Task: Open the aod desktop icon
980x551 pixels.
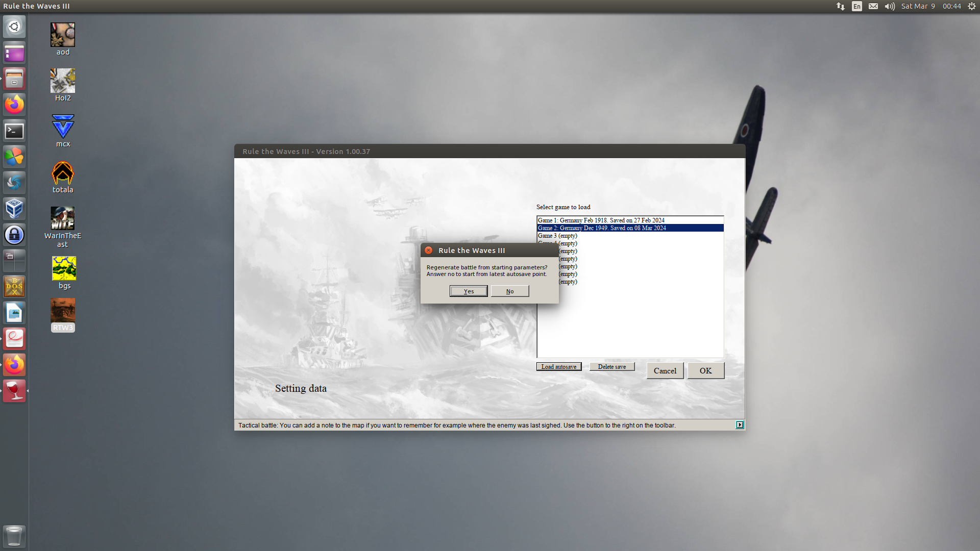Action: pos(63,39)
